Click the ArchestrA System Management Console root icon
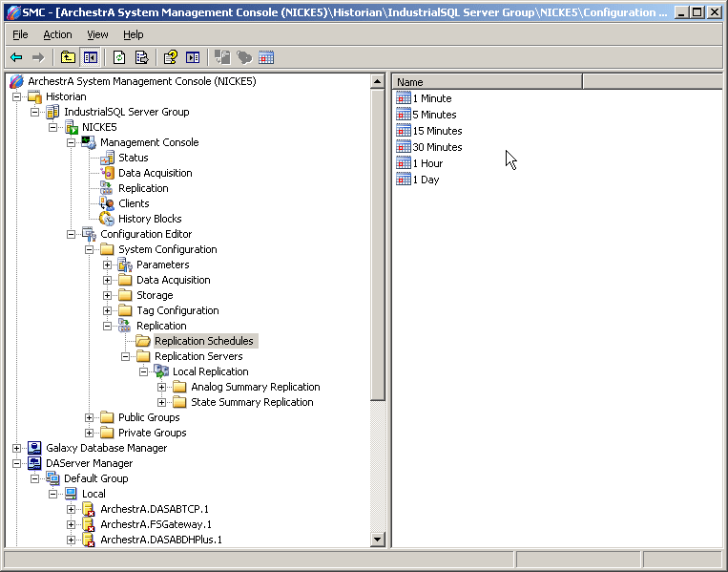This screenshot has width=728, height=572. 16,81
